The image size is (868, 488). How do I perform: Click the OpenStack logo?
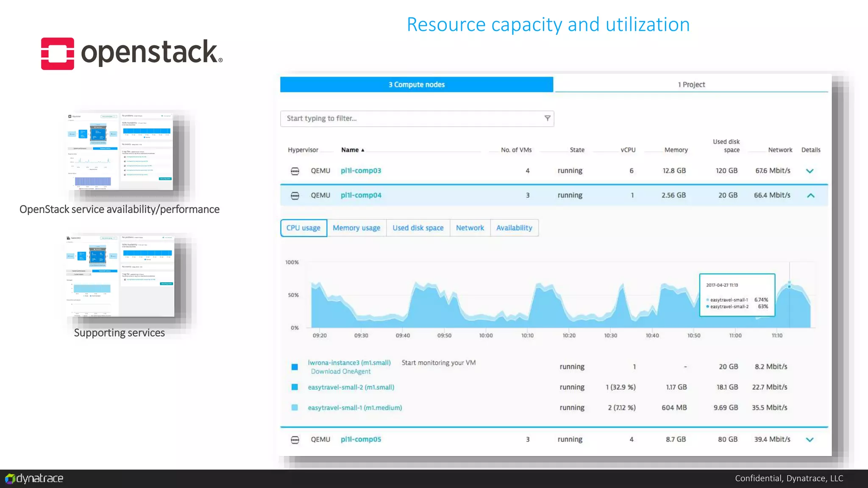[131, 53]
